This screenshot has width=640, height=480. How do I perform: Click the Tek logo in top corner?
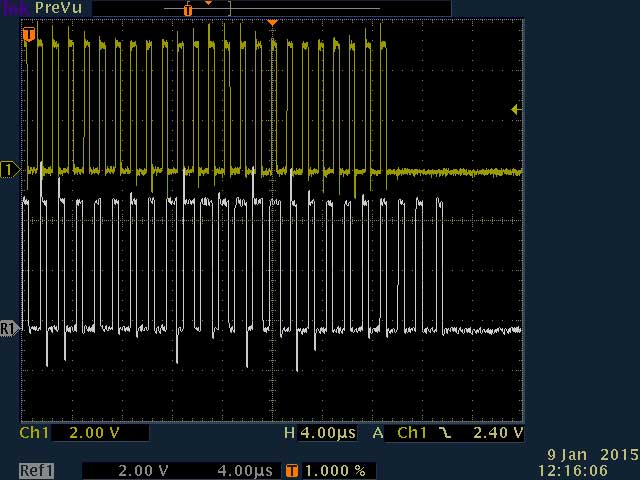[x=12, y=8]
